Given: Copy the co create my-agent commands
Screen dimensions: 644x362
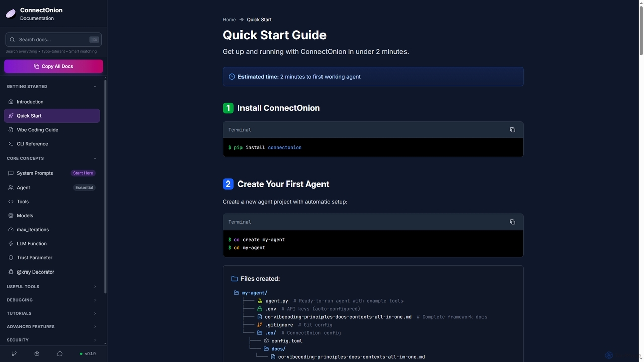Looking at the screenshot, I should [512, 222].
